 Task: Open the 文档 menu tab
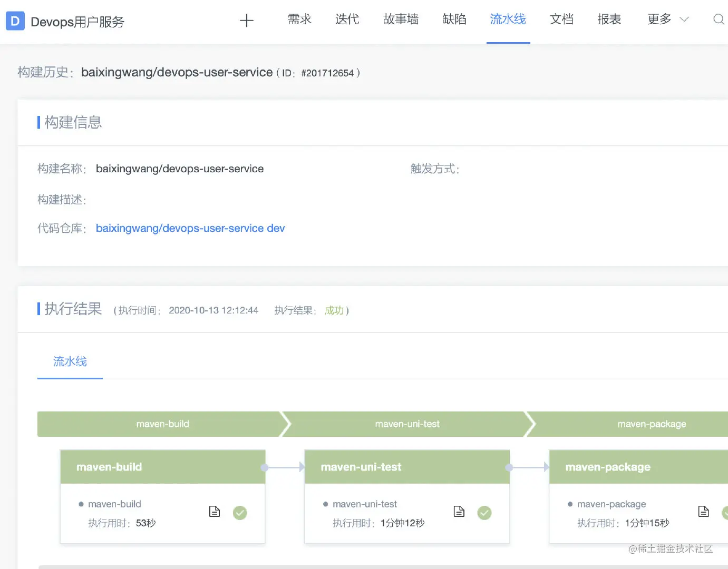click(561, 19)
